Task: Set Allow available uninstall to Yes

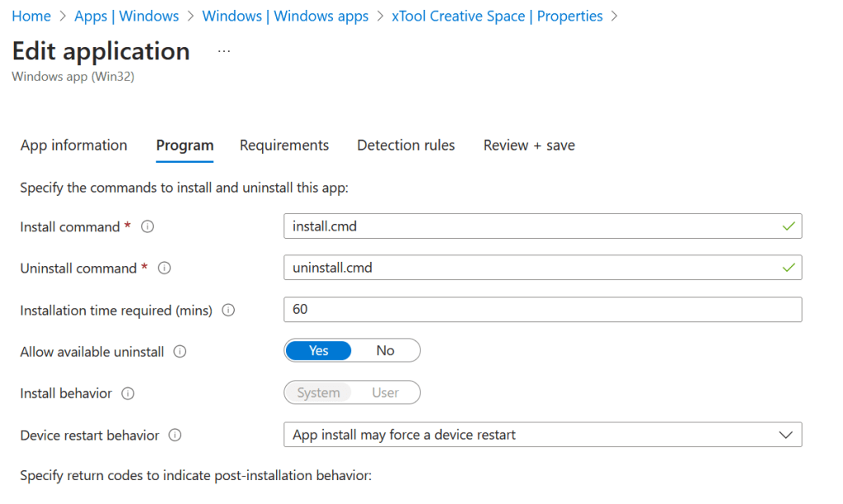Action: tap(319, 351)
